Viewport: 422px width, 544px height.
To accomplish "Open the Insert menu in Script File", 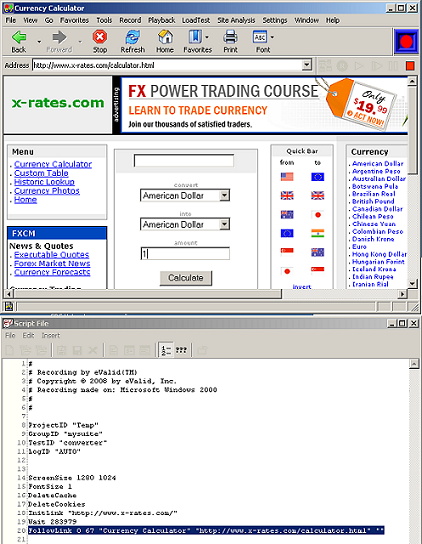I will coord(51,335).
